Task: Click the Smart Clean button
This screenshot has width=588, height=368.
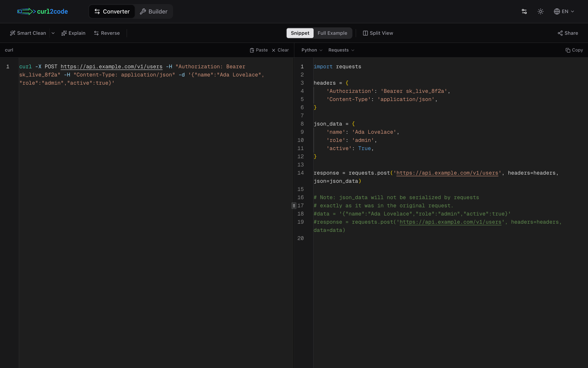Action: click(x=28, y=33)
